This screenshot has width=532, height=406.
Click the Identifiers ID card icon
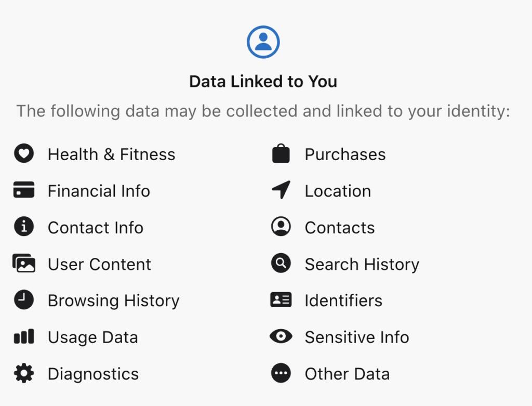tap(281, 300)
